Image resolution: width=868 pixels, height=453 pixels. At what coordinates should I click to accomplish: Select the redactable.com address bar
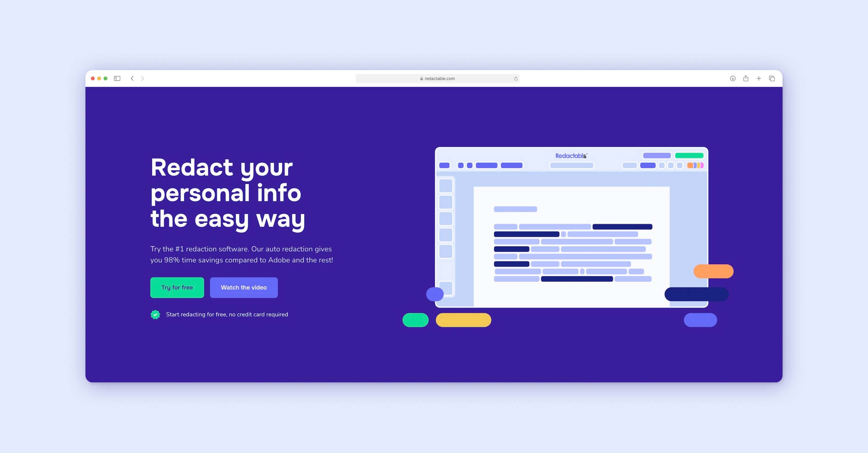pos(437,78)
